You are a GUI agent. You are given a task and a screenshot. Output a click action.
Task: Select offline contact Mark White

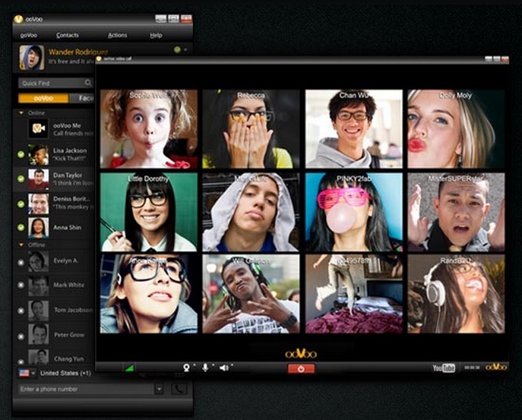(x=54, y=286)
